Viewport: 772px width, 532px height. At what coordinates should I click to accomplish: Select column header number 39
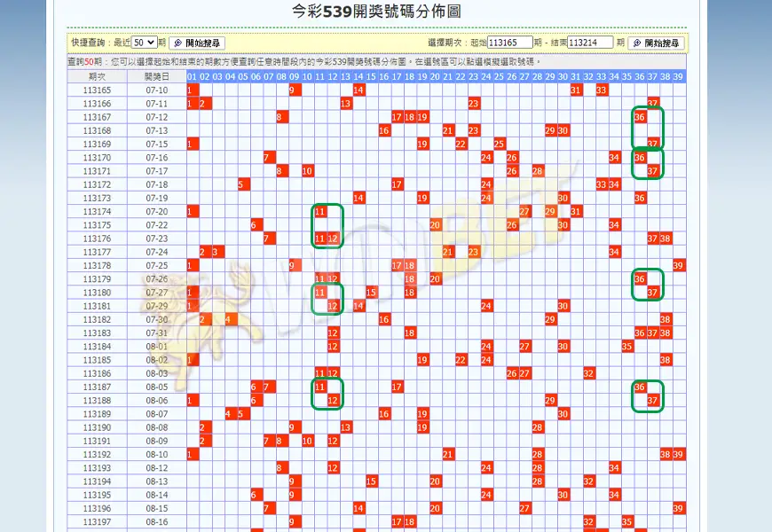click(x=678, y=76)
